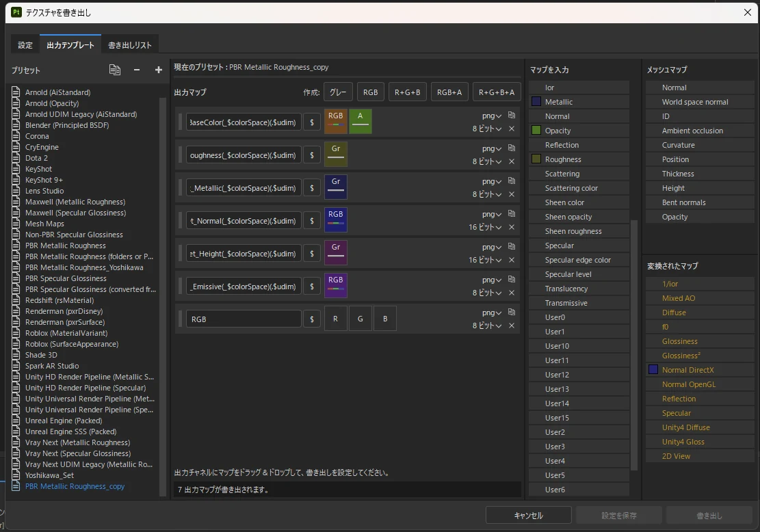Open $ naming tokens for Emissive map
The height and width of the screenshot is (532, 760).
(312, 287)
